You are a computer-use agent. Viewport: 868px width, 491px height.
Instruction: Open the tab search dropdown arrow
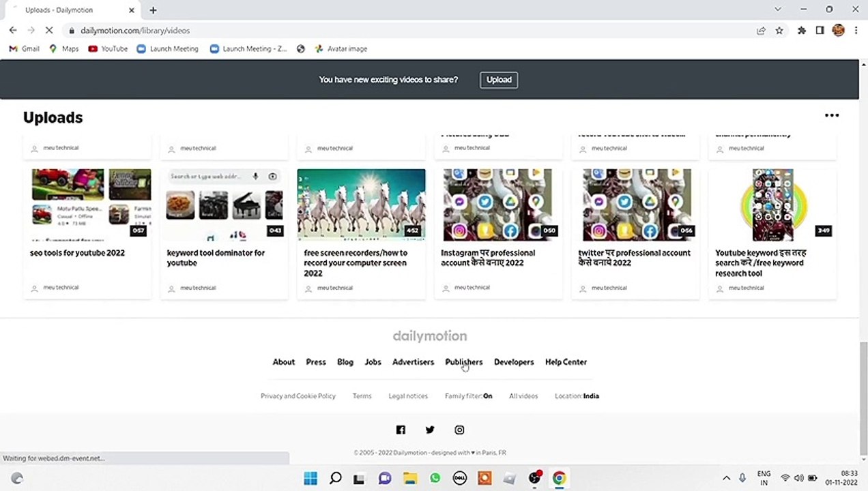pos(778,10)
